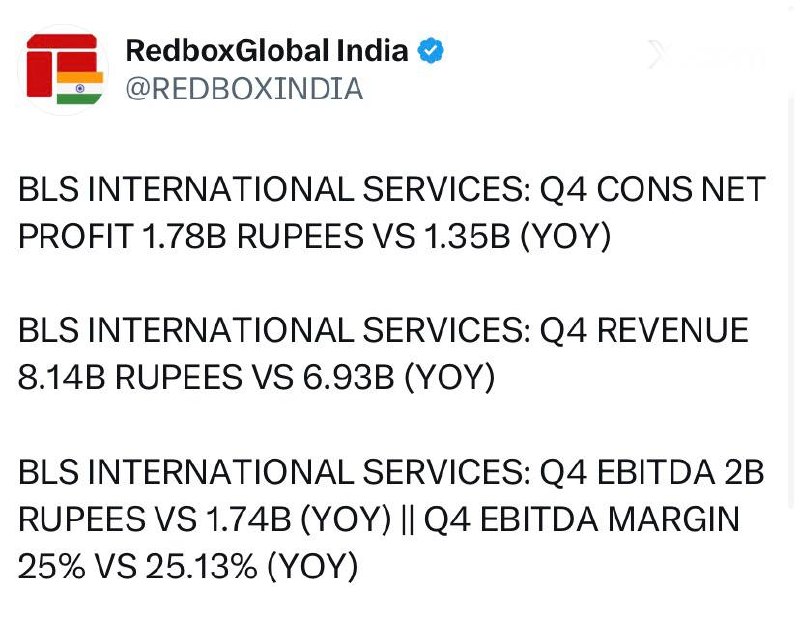Image resolution: width=800 pixels, height=618 pixels.
Task: Click the EBITDA 2B text
Action: coord(680,472)
